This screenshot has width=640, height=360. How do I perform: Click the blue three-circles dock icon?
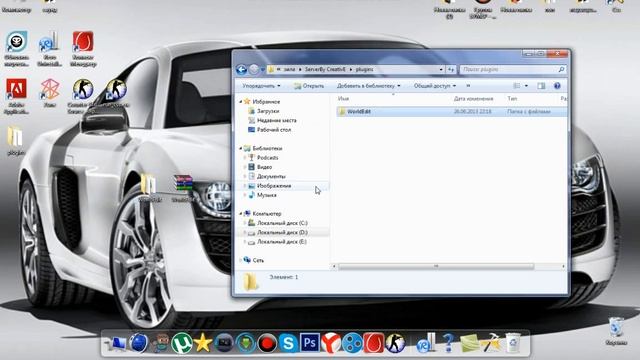352,343
